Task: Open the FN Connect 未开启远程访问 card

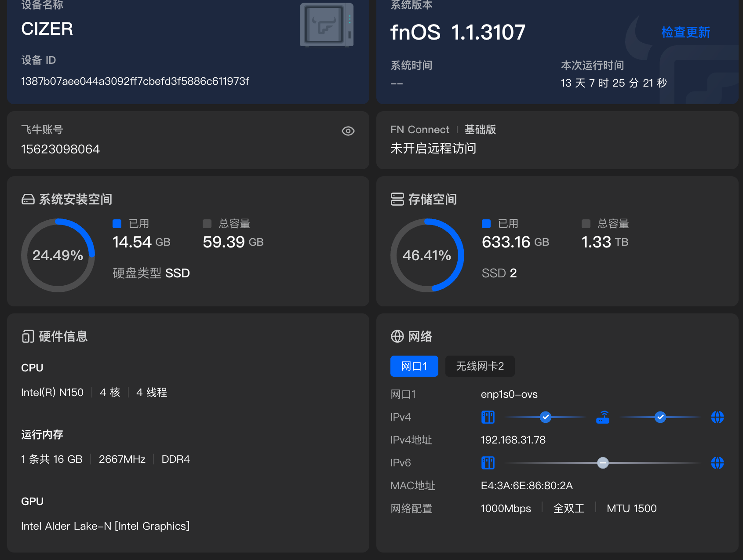Action: [557, 140]
